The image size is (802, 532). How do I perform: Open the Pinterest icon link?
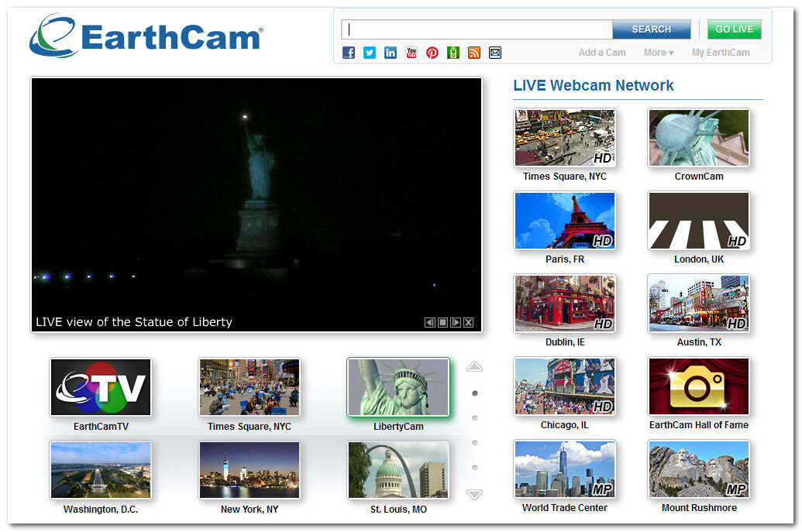coord(432,53)
